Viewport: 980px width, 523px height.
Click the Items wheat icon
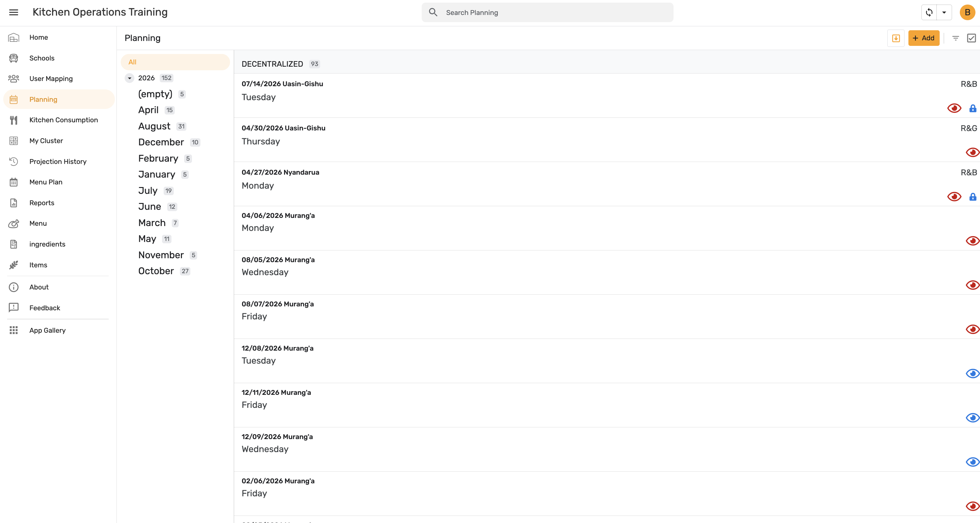tap(14, 265)
